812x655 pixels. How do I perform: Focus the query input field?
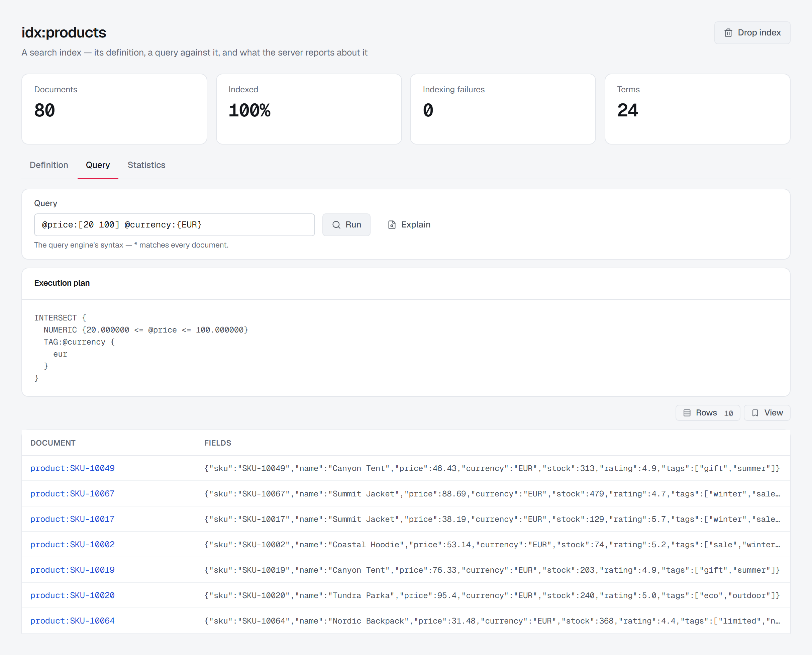174,225
